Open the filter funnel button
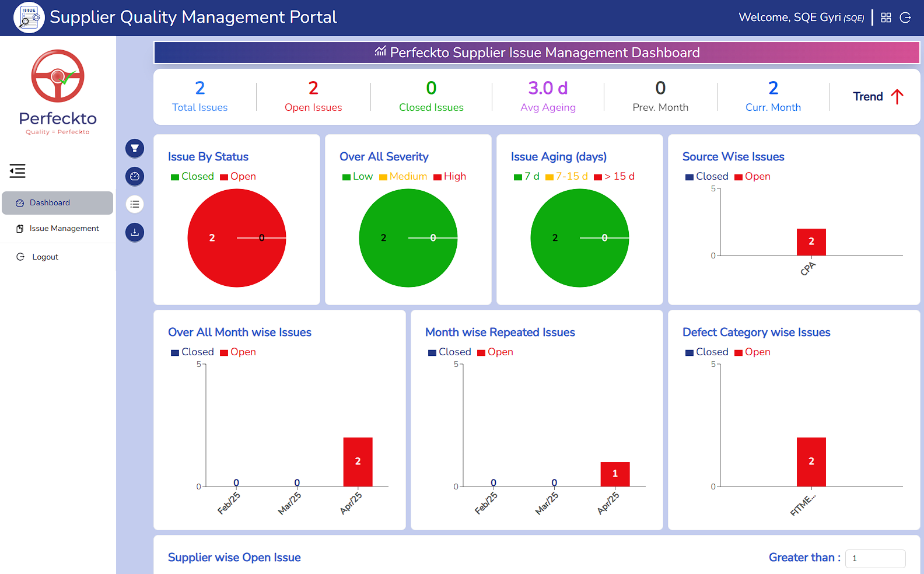The image size is (924, 574). [135, 148]
